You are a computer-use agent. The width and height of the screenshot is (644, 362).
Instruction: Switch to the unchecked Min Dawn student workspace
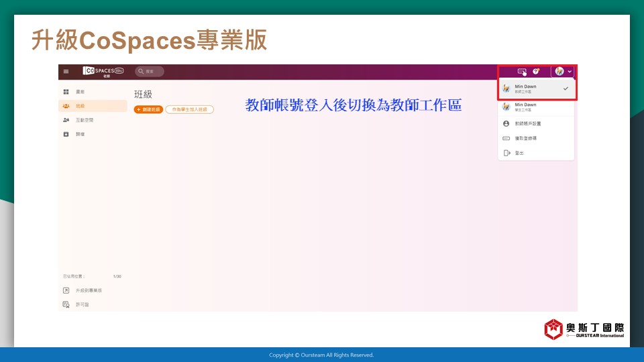(x=536, y=107)
